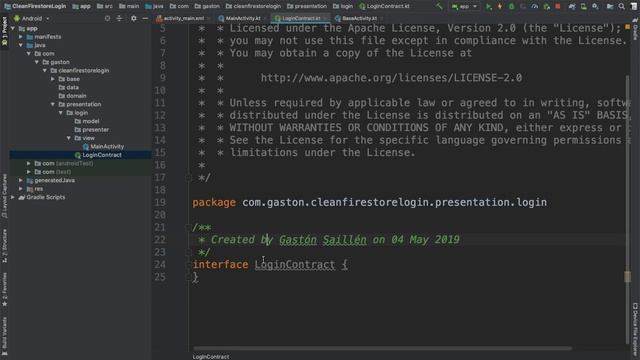Run the app with the green play icon

pos(489,7)
